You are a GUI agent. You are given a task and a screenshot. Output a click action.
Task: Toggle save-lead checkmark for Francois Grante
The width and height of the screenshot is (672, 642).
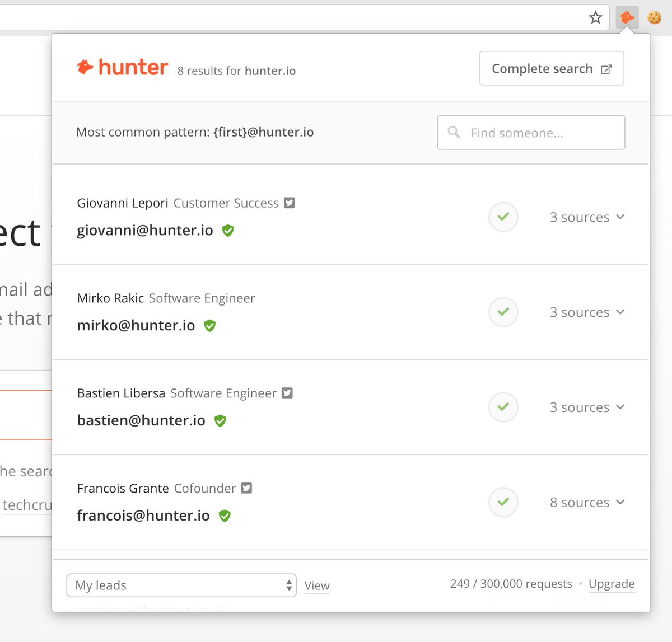click(503, 502)
